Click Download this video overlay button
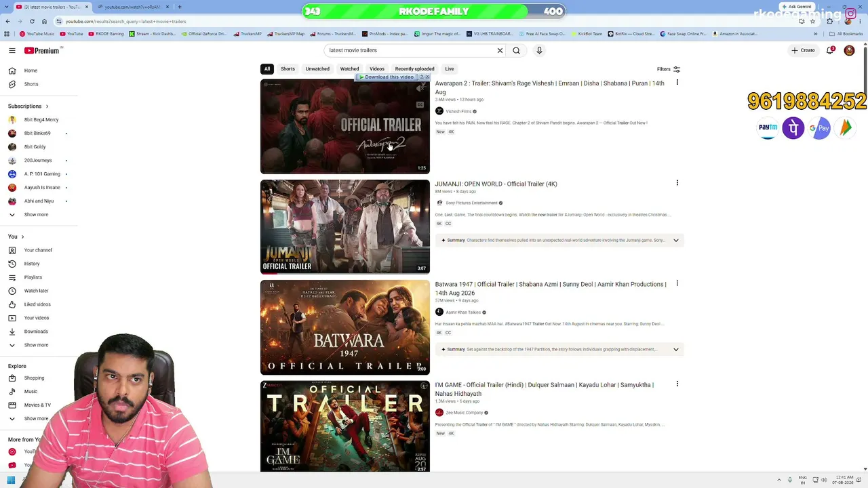Viewport: 868px width, 488px height. click(x=387, y=77)
